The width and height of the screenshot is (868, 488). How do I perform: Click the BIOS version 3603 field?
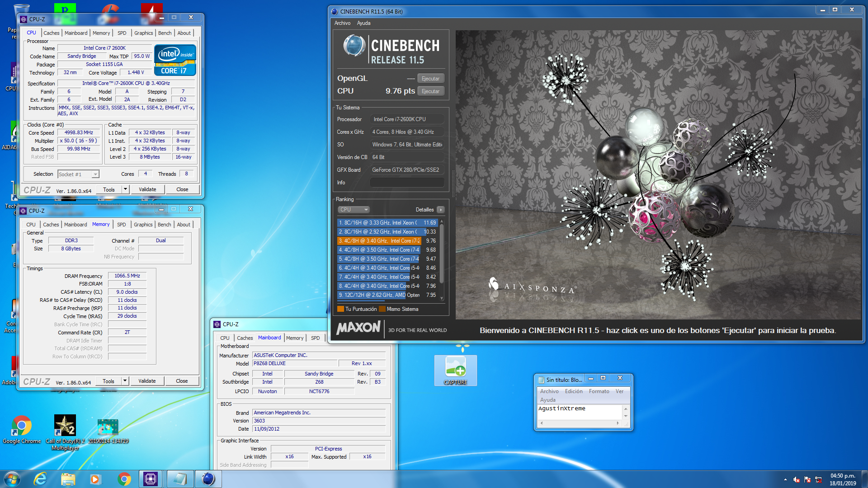319,421
